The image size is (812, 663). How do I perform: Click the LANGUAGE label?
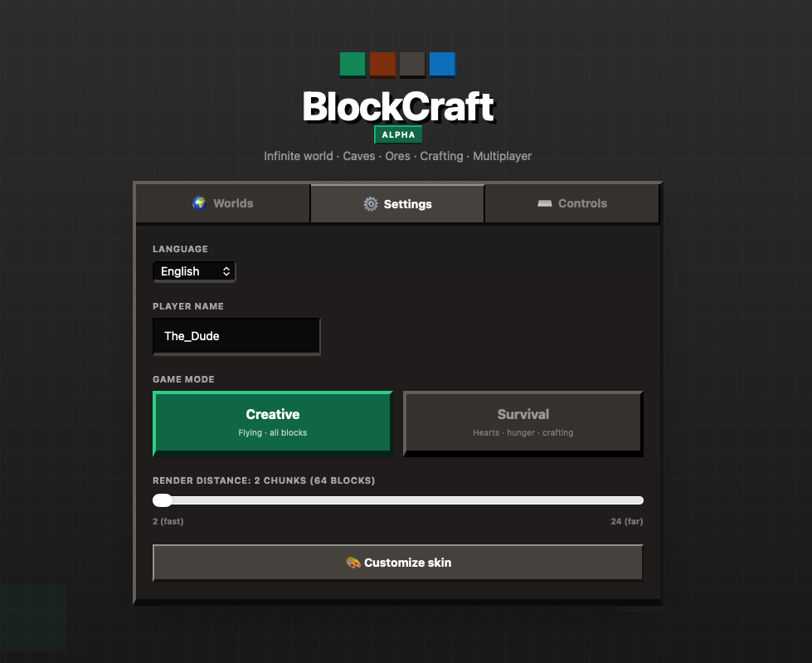click(x=180, y=249)
